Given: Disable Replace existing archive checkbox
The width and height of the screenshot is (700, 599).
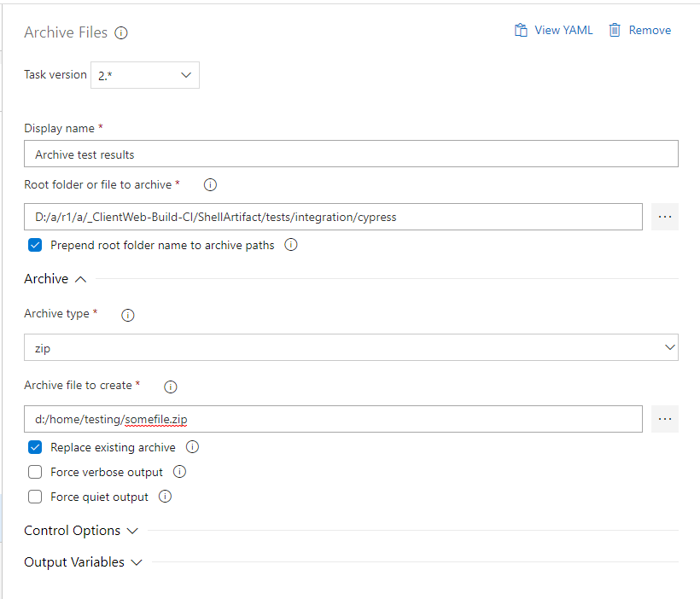Looking at the screenshot, I should click(x=35, y=447).
